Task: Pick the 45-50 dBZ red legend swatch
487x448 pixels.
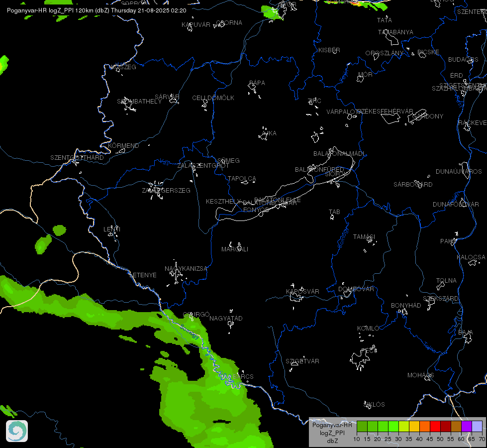Action: (435, 427)
